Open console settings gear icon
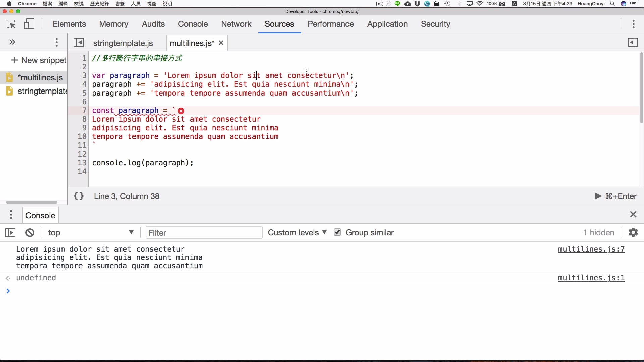Screen dimensions: 644x362 633,233
